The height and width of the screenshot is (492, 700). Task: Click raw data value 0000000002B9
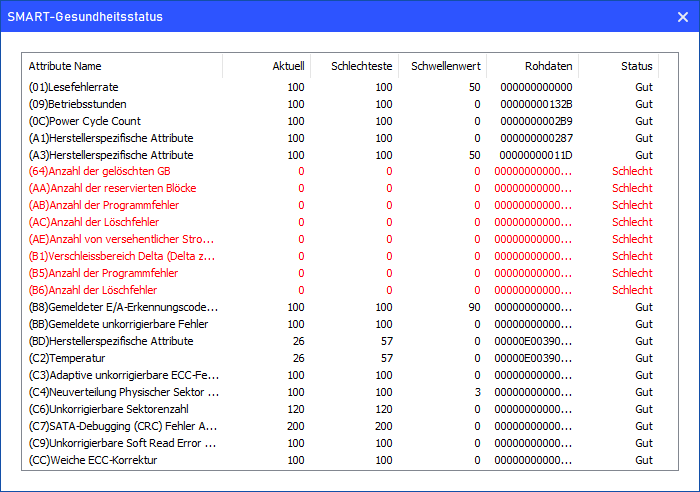point(536,121)
